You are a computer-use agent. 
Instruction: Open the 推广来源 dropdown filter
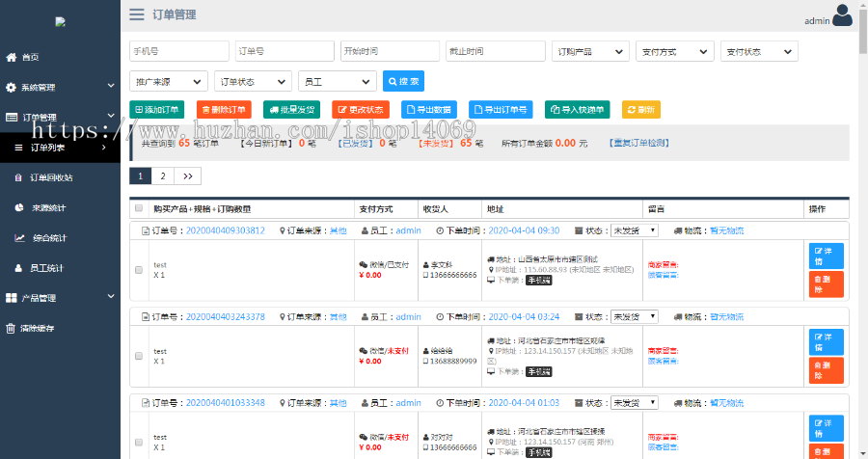(168, 82)
